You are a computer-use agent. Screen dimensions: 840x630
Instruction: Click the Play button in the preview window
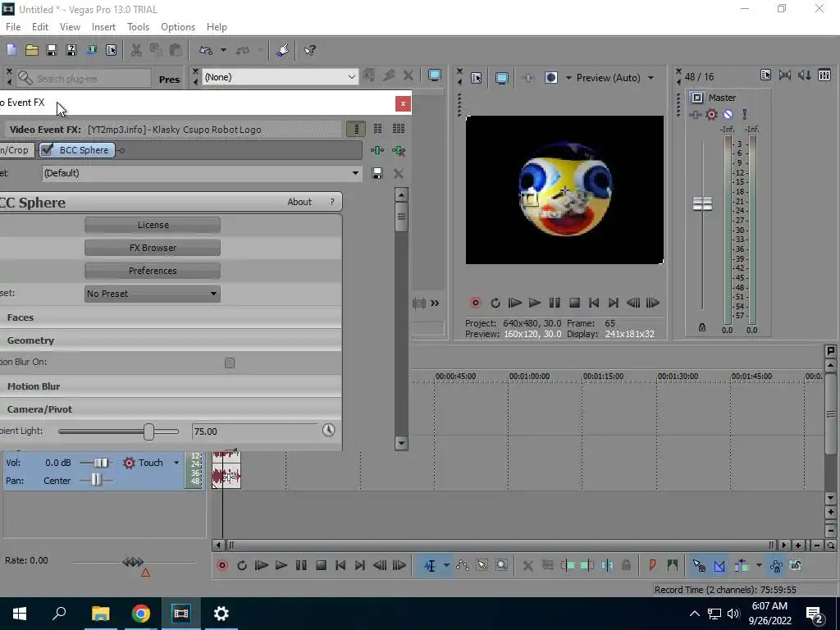click(535, 304)
